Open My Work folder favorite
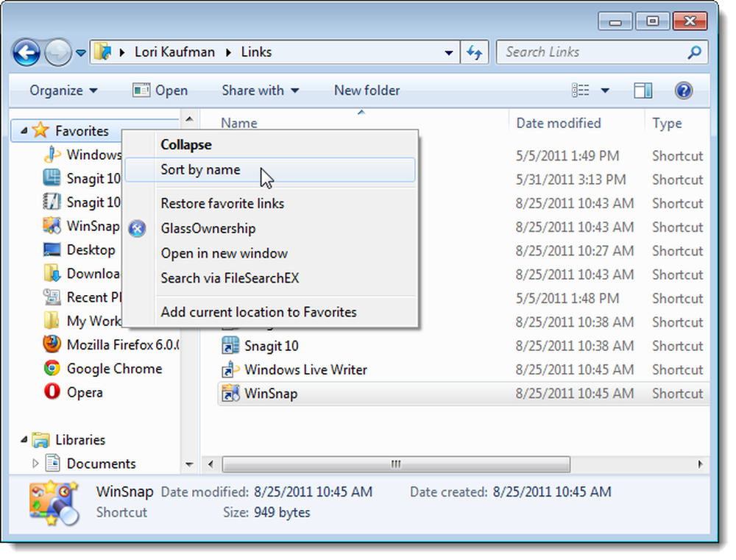This screenshot has width=736, height=560. click(94, 321)
